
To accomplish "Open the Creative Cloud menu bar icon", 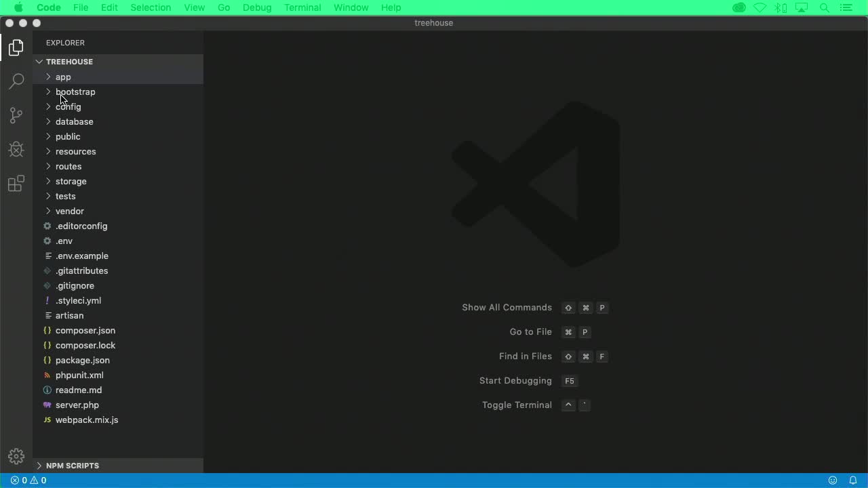I will click(739, 7).
